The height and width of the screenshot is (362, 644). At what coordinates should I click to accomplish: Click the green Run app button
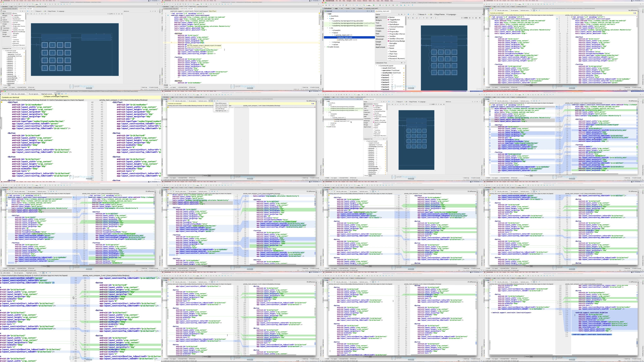374,5
